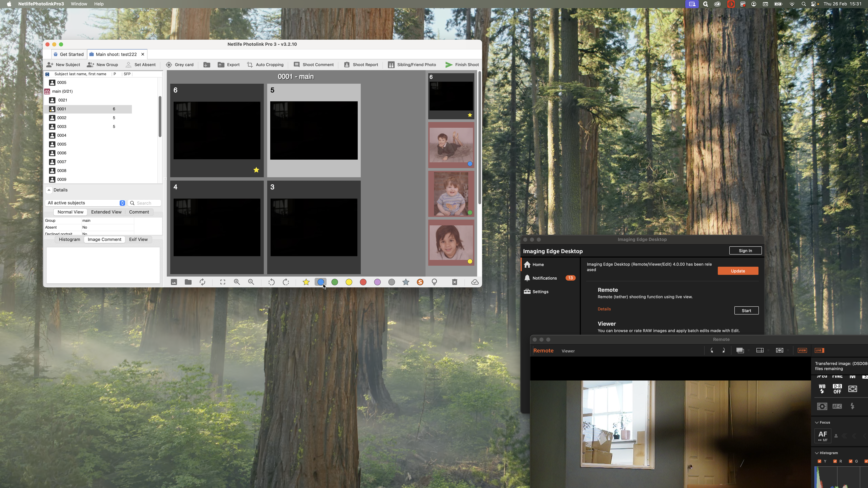
Task: Collapse the Focus panel in Remote
Action: click(817, 422)
